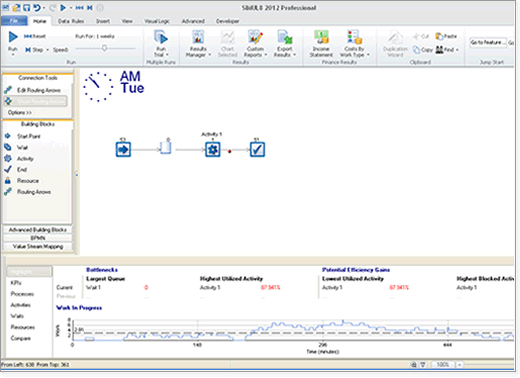Open the Income Statement icon
This screenshot has height=378, width=520.
pos(321,37)
